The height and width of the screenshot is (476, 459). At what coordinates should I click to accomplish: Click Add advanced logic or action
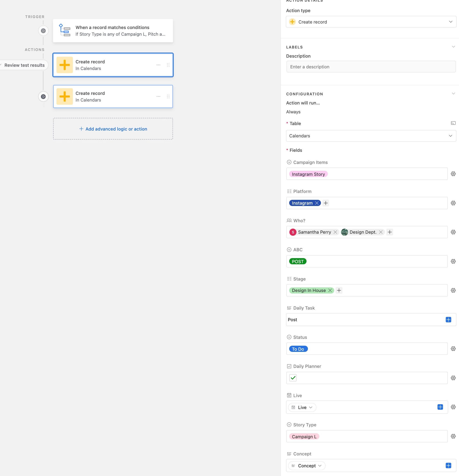point(113,129)
